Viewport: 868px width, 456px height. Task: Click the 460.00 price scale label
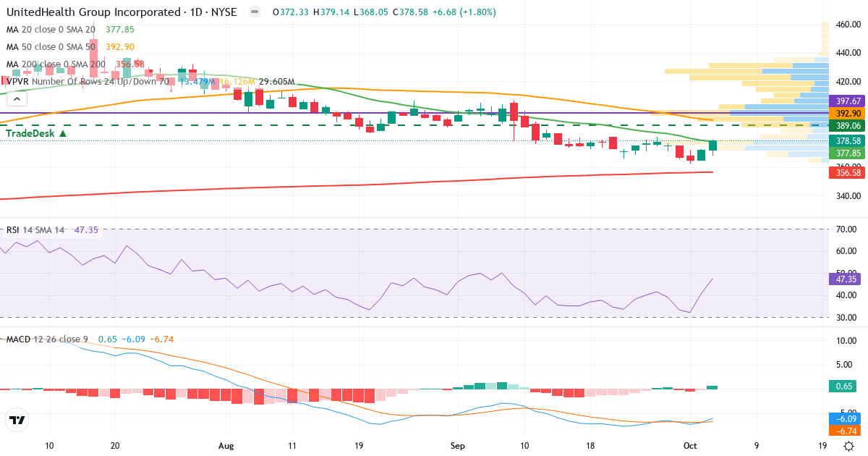pos(848,24)
